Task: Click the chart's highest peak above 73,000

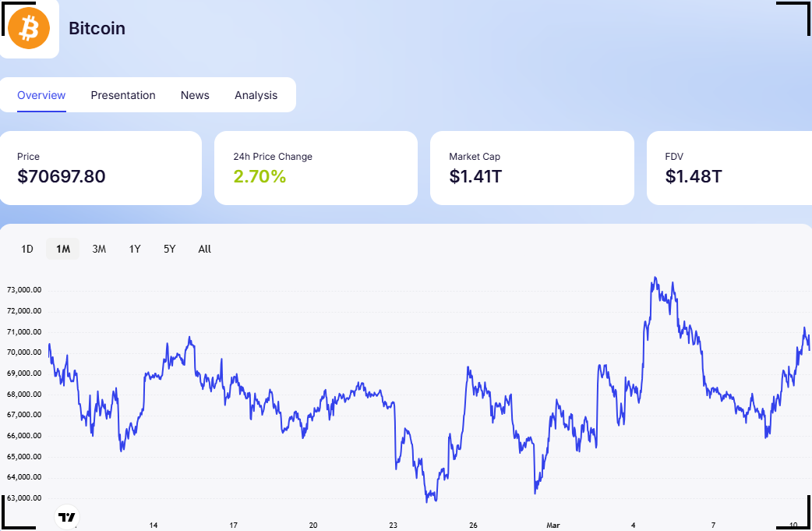Action: coord(655,278)
